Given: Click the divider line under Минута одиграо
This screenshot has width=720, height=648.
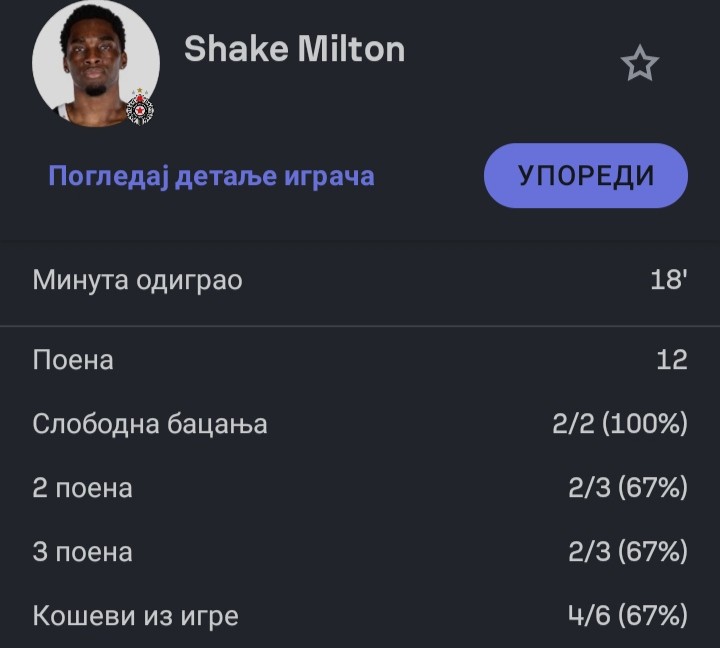Looking at the screenshot, I should tap(360, 326).
